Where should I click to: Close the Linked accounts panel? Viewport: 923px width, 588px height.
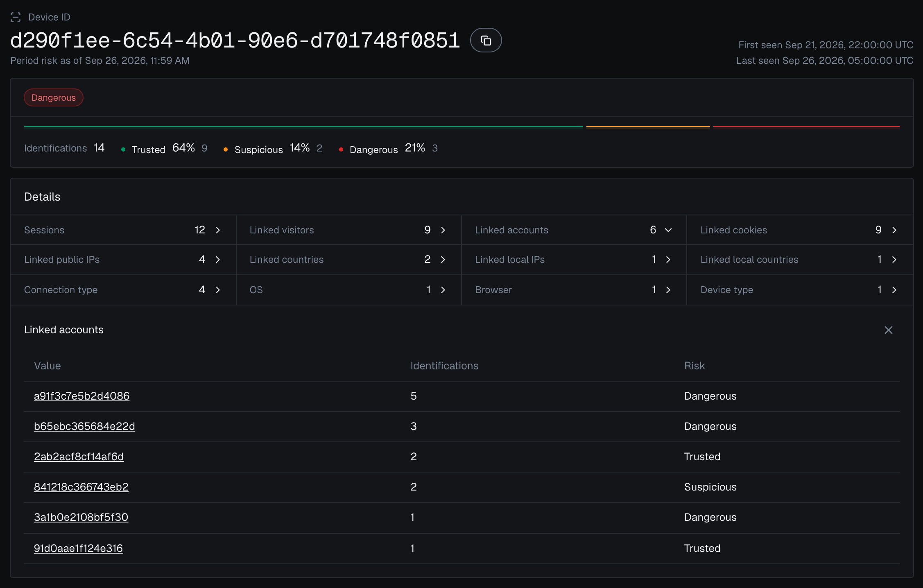pyautogui.click(x=888, y=330)
